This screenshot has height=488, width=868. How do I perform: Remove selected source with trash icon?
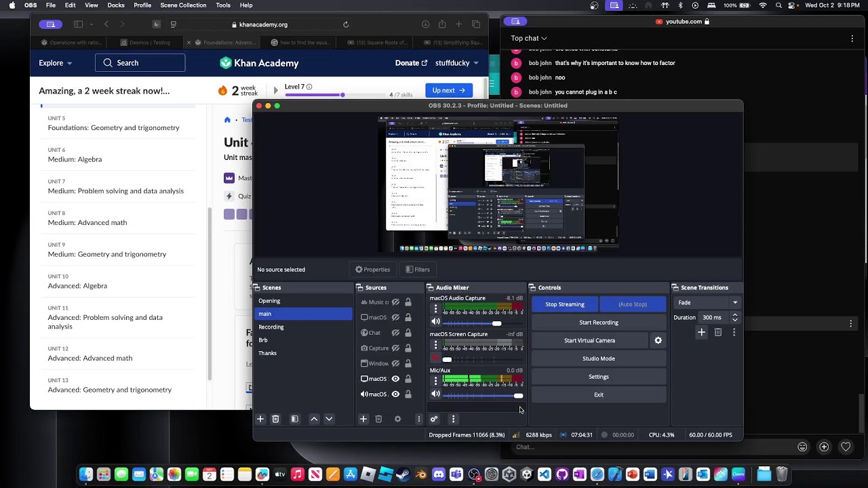(378, 419)
